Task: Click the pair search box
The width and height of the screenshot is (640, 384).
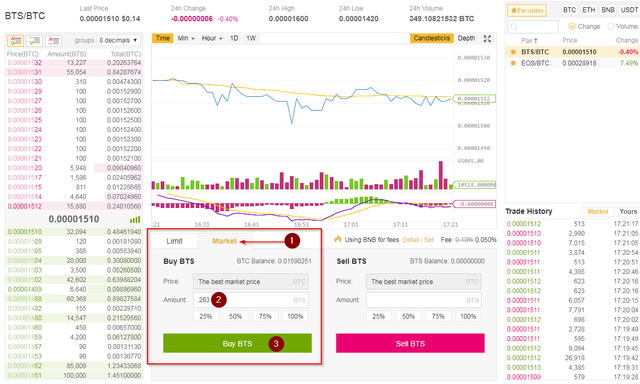Action: pos(533,27)
